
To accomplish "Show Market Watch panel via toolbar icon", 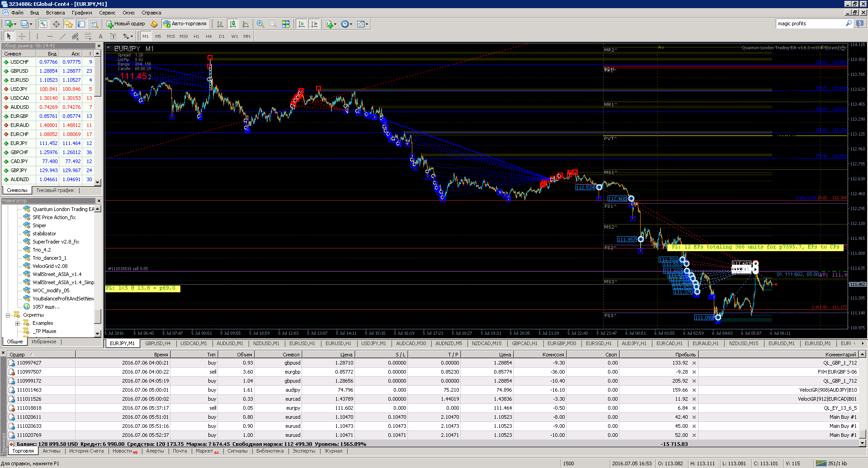I will pos(43,24).
